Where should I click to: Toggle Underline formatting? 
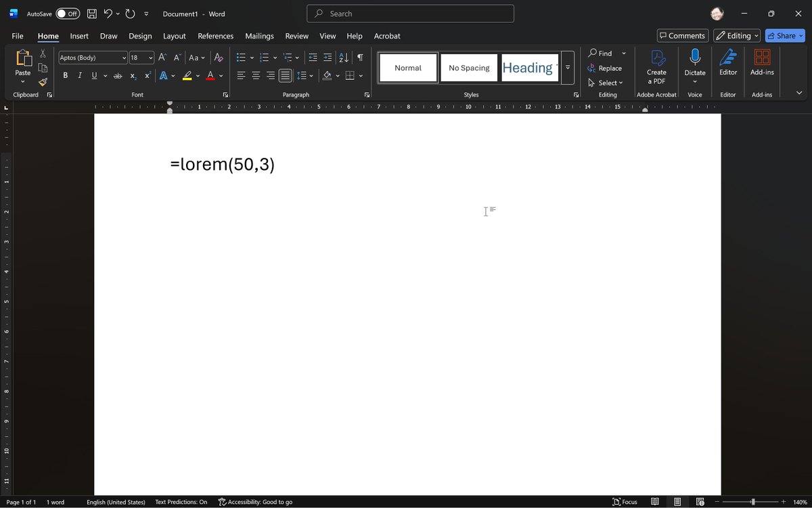[x=94, y=75]
